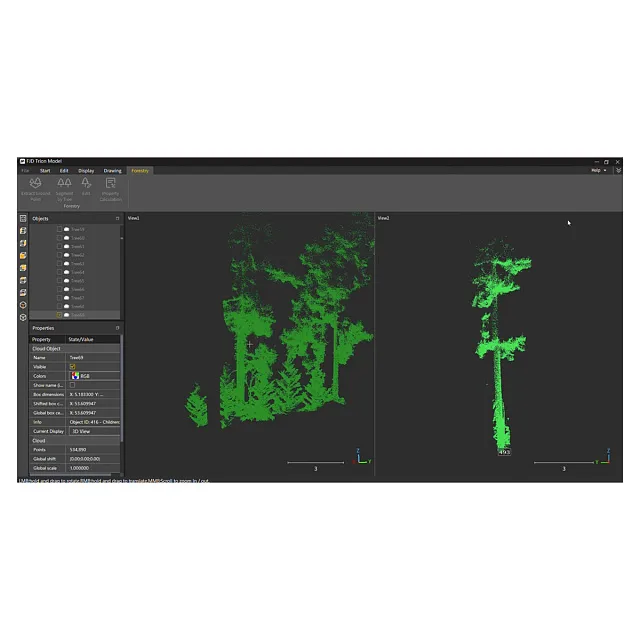
Task: Switch to the Display ribbon tab
Action: click(x=86, y=170)
